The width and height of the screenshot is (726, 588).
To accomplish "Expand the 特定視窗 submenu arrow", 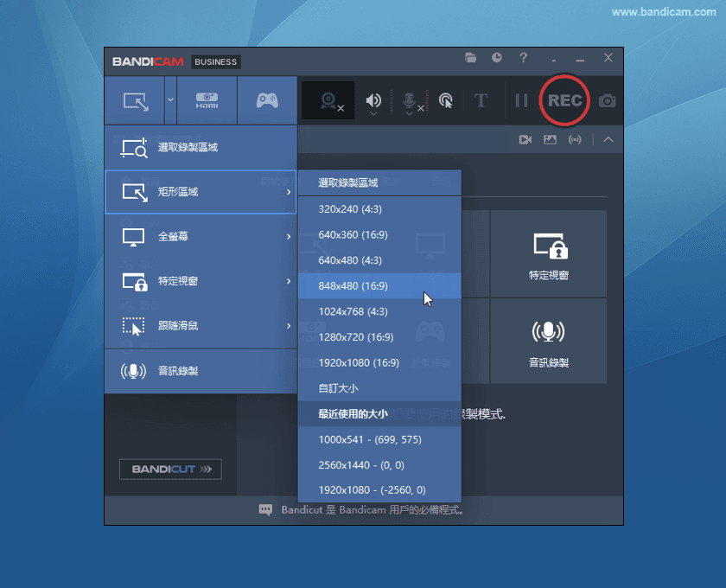I will (x=289, y=281).
